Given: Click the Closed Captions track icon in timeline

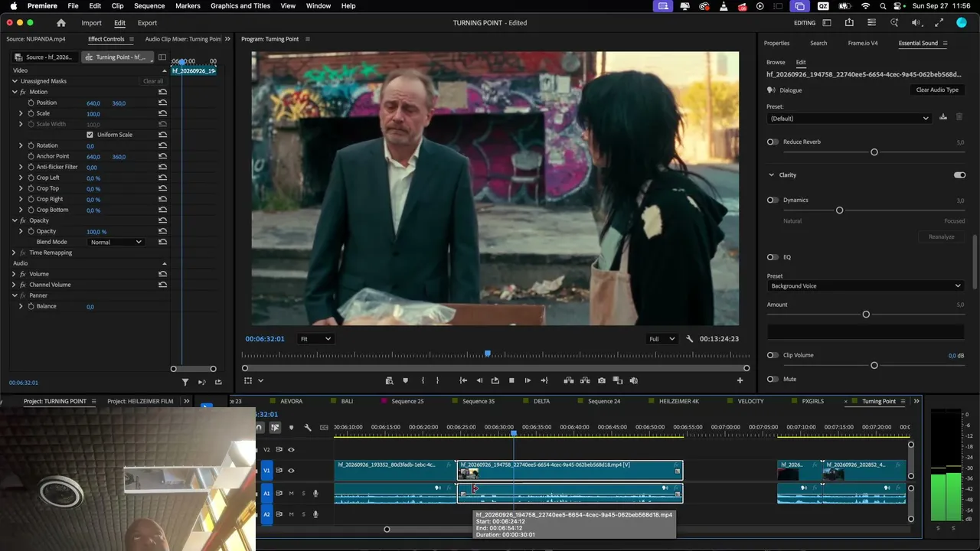Looking at the screenshot, I should coord(324,427).
